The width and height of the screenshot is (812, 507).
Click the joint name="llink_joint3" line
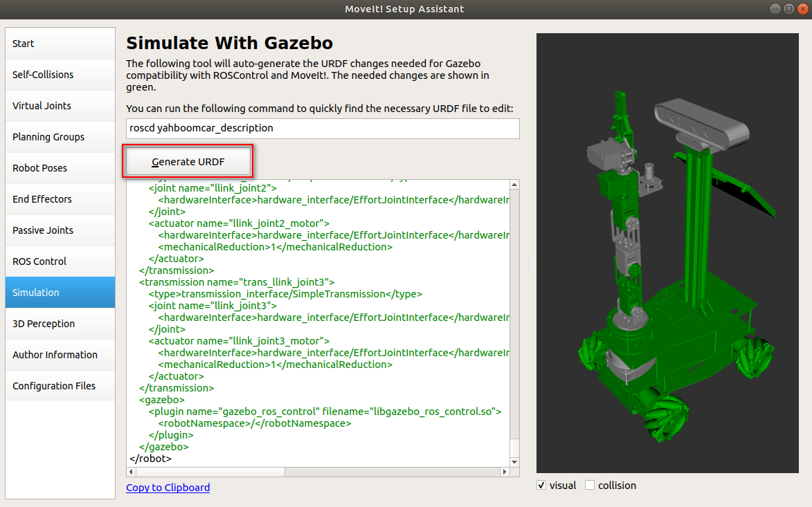(213, 306)
